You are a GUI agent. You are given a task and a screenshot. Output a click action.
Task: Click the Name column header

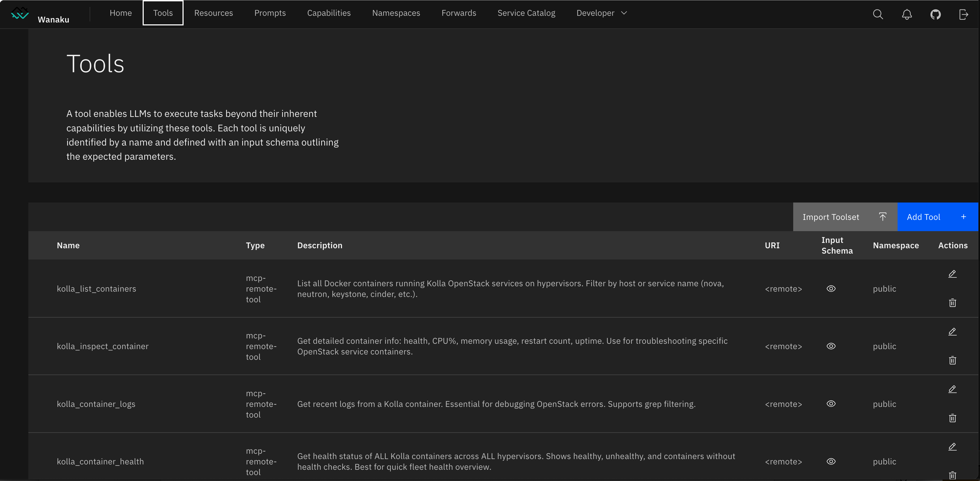coord(68,245)
